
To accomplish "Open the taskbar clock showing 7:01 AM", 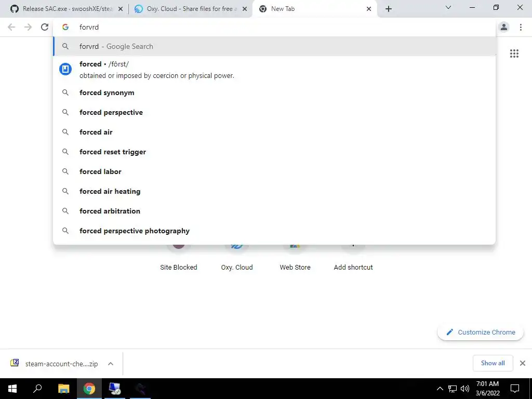I will coord(487,389).
